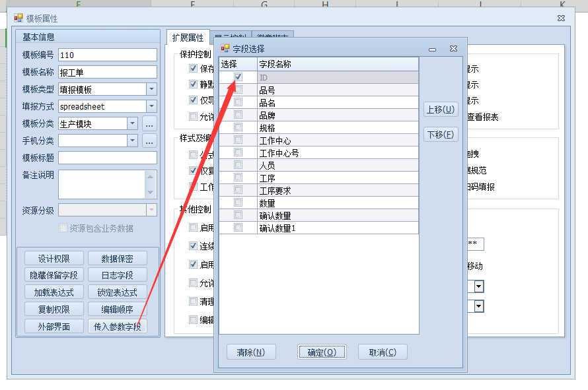Minimize the 字段选择 dialog
Screen dimensions: 588x390
(432, 49)
